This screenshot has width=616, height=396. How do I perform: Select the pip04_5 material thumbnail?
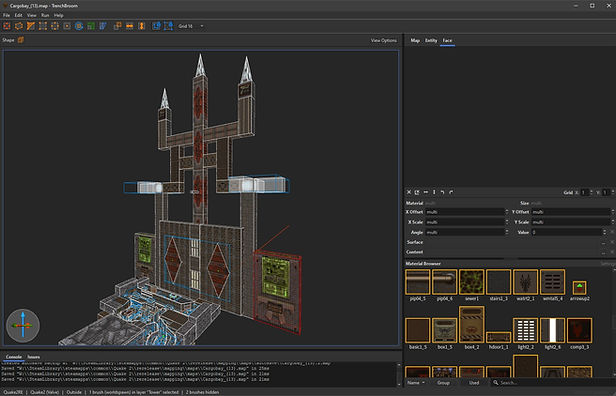coord(418,282)
